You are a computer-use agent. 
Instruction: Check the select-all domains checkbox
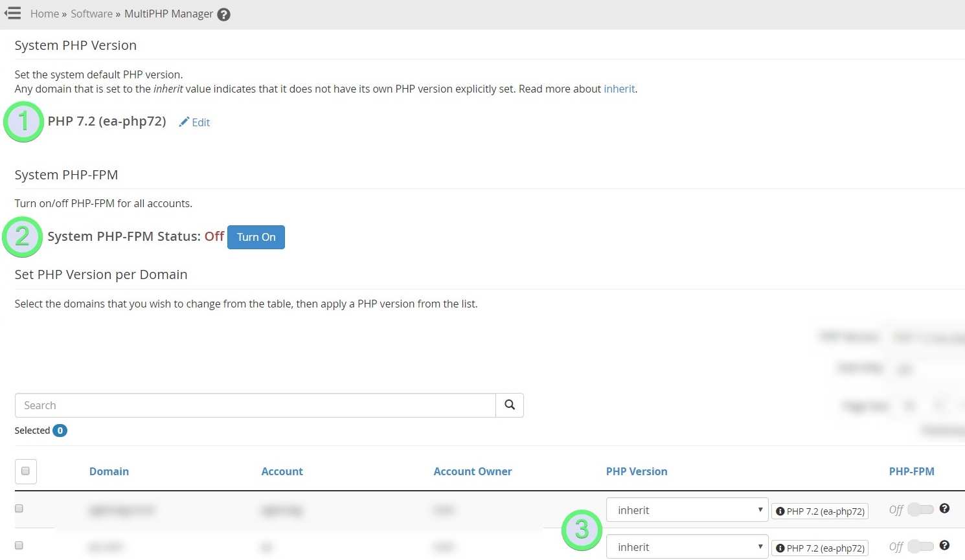tap(25, 471)
